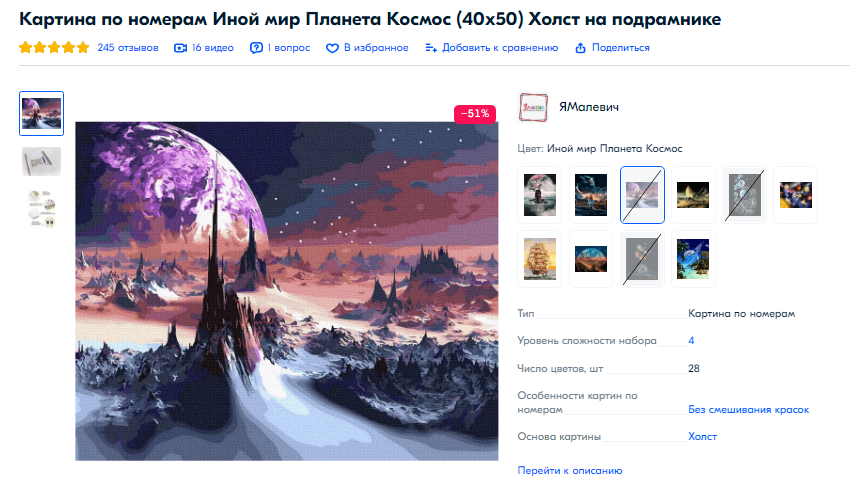This screenshot has width=850, height=488.
Task: Click the five-star rating
Action: point(54,48)
